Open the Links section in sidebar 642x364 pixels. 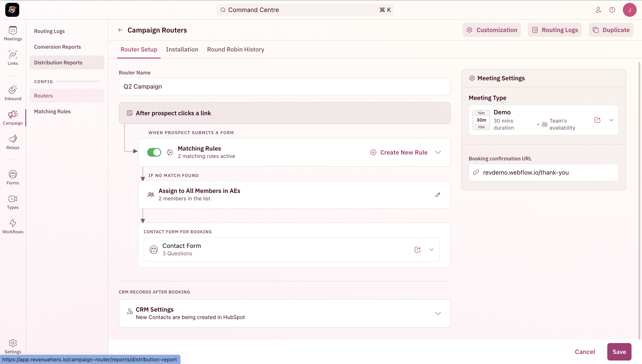13,58
